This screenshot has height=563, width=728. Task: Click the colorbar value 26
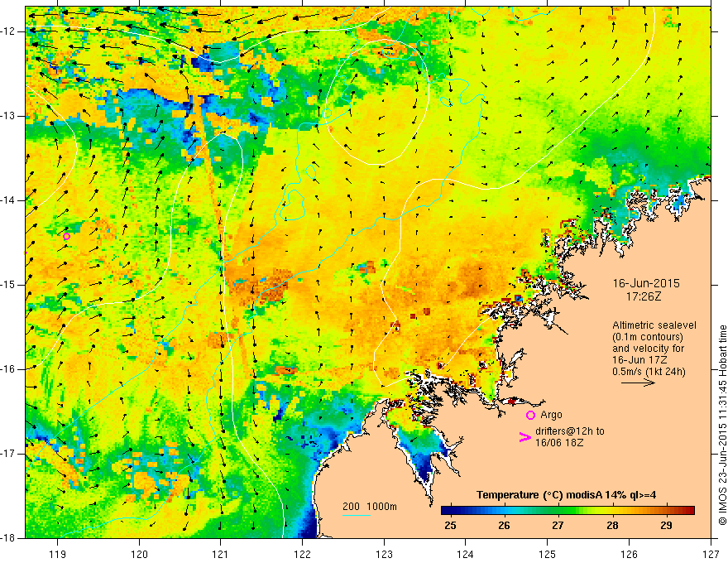point(504,526)
